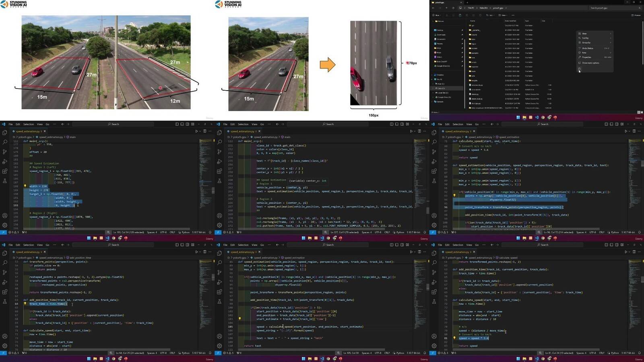Open run dropdown arrow in the Ln 81 VS Code window
Screen dimensions: 644x362
[x=630, y=252]
